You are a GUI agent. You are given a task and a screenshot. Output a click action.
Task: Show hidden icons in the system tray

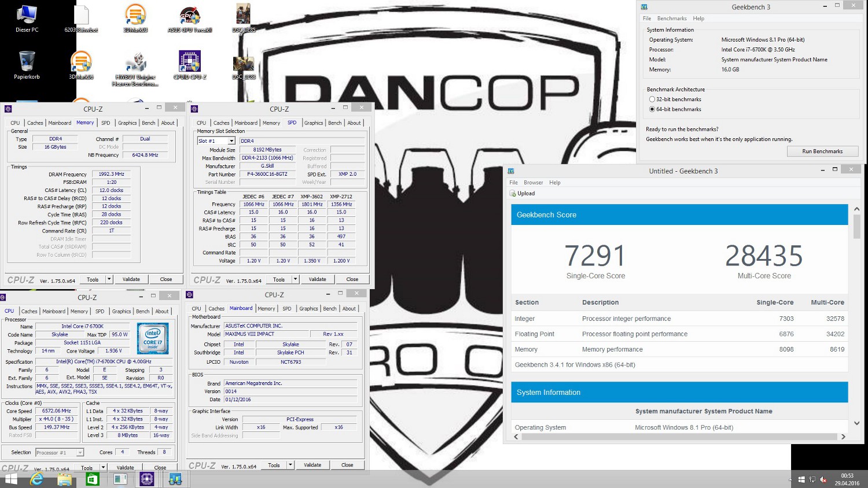click(x=790, y=480)
